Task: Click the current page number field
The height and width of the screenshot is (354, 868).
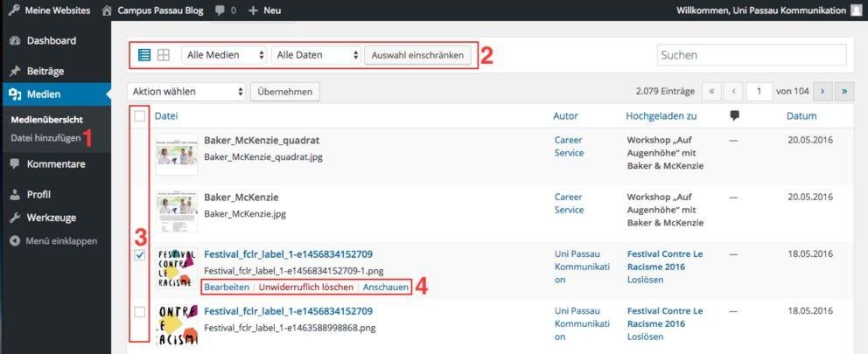Action: click(x=759, y=92)
